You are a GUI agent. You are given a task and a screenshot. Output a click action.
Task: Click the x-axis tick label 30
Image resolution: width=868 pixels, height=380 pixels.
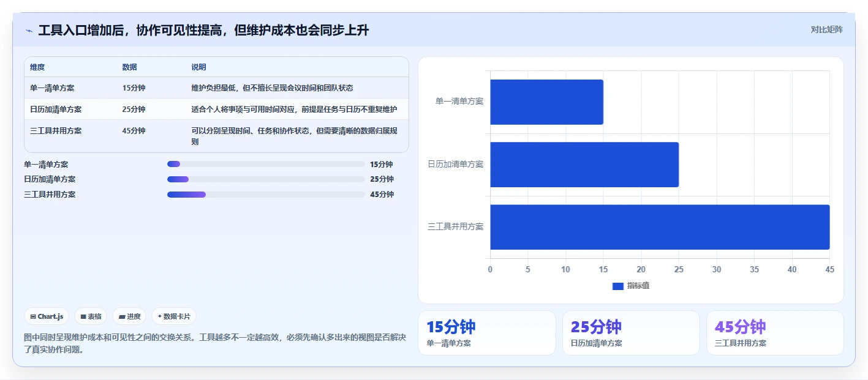point(717,269)
